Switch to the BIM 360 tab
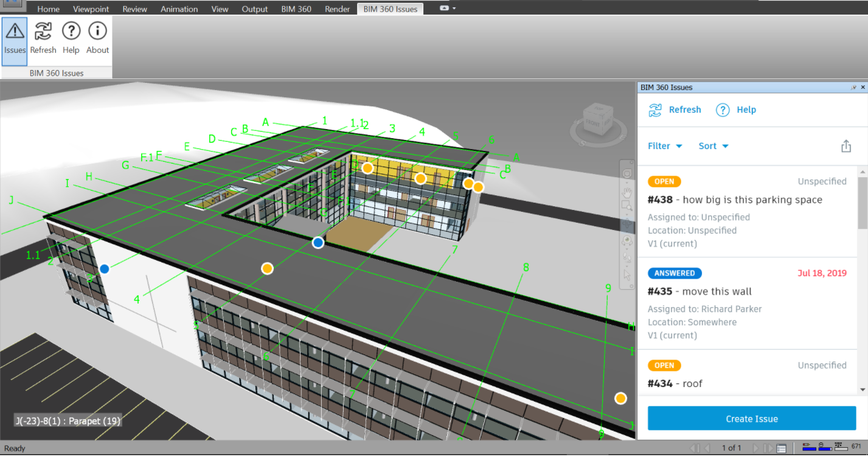Screen dimensions: 868x457 (296, 9)
